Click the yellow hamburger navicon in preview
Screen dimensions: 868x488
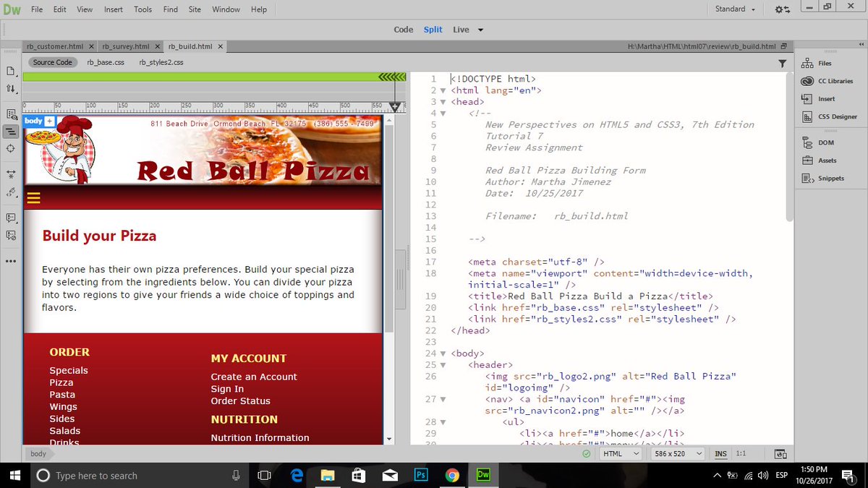pyautogui.click(x=33, y=198)
